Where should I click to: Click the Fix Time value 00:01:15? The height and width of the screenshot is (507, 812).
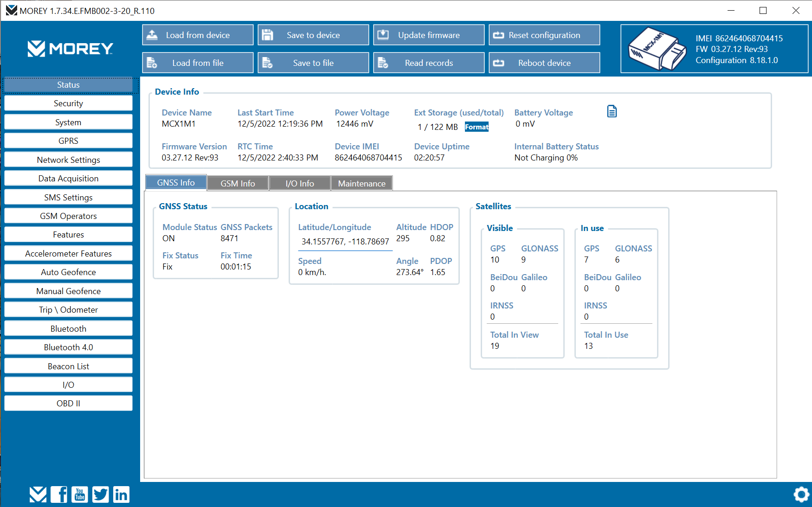click(236, 267)
